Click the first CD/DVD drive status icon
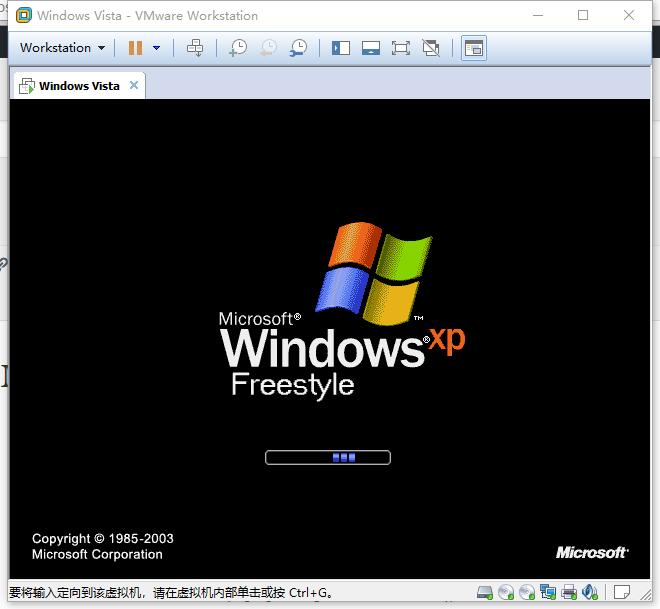660x609 pixels. point(506,593)
